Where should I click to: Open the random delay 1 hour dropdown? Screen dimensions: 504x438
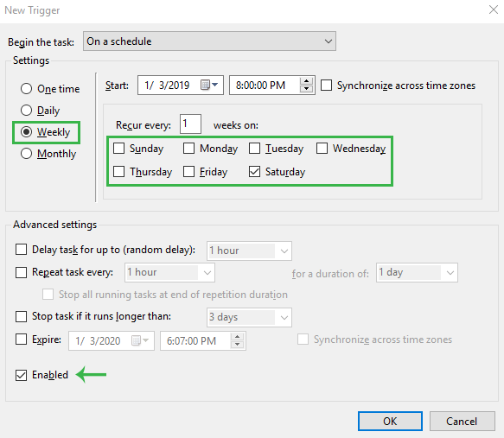pos(249,251)
